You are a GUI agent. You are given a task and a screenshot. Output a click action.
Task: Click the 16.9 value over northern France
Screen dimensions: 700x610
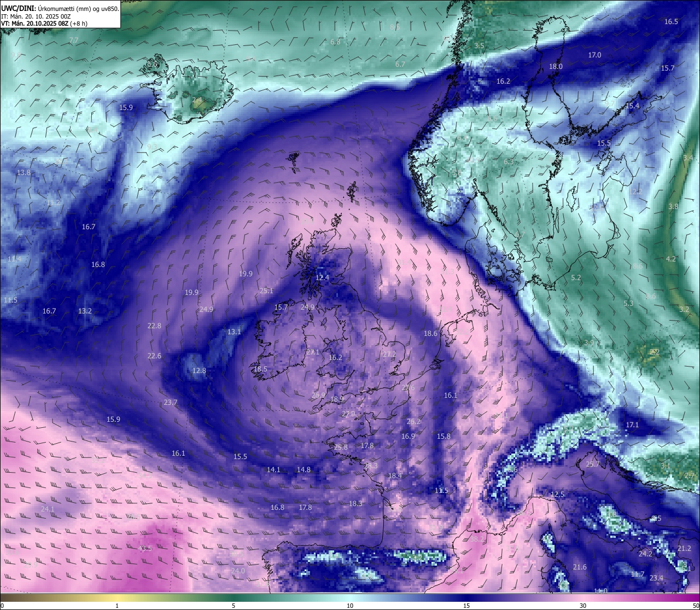[408, 437]
